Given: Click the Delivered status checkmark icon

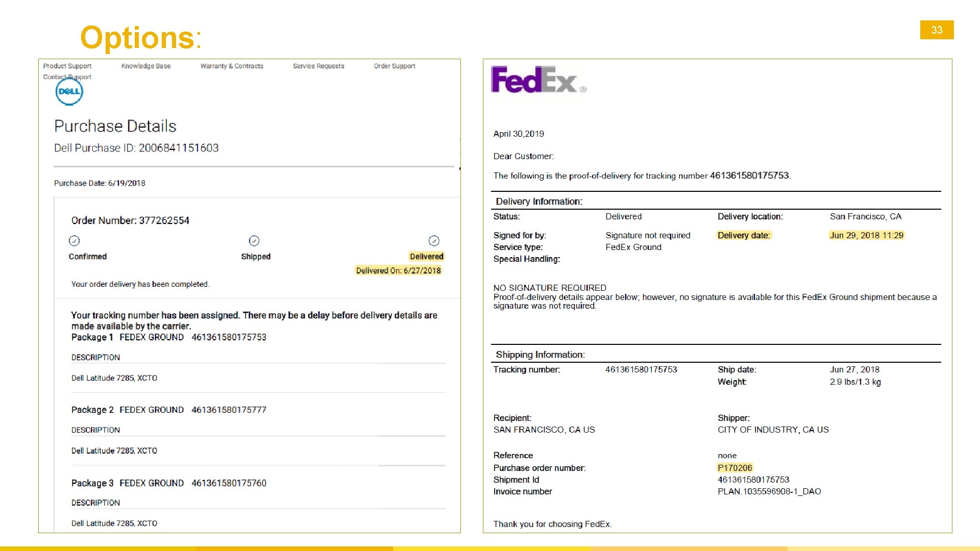Looking at the screenshot, I should pyautogui.click(x=434, y=241).
